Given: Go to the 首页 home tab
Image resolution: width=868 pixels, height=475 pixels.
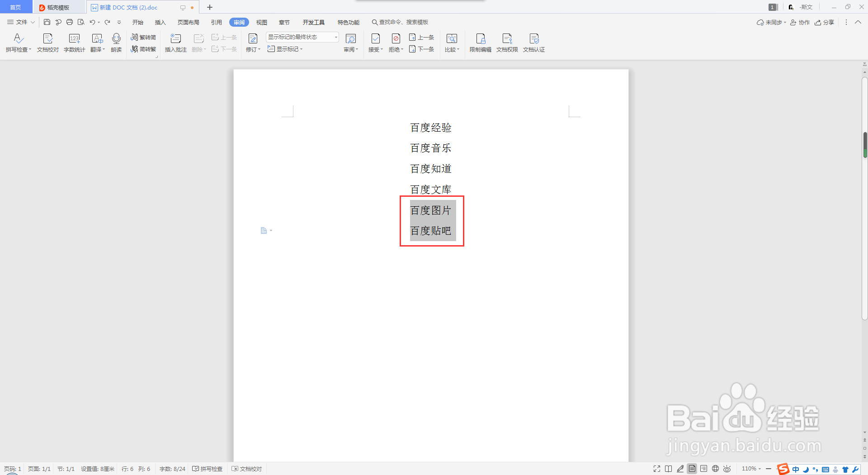Looking at the screenshot, I should 16,7.
